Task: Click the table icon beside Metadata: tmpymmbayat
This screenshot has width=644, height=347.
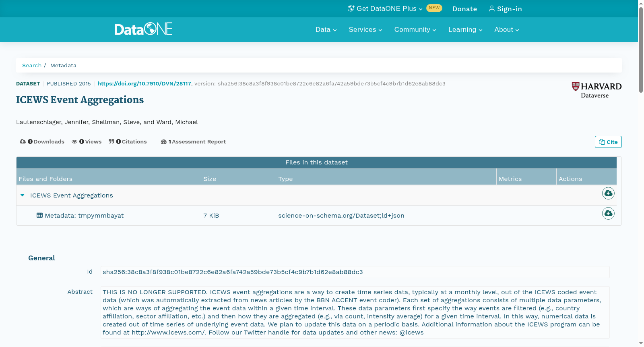Action: coord(39,215)
